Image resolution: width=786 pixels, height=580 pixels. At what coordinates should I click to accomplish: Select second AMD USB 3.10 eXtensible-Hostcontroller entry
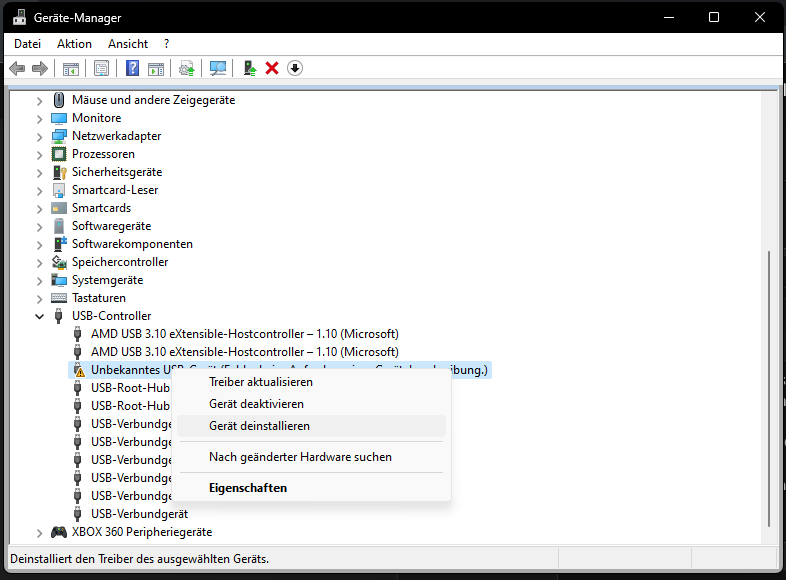coord(245,352)
